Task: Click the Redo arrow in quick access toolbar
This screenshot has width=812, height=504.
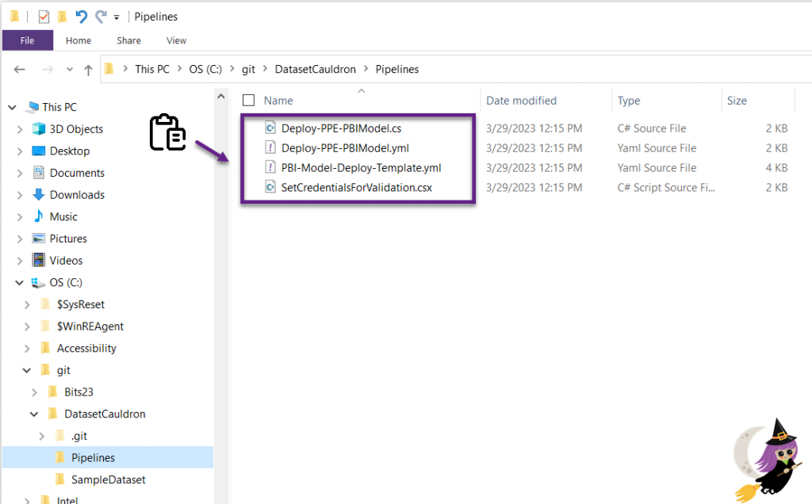Action: click(x=101, y=17)
